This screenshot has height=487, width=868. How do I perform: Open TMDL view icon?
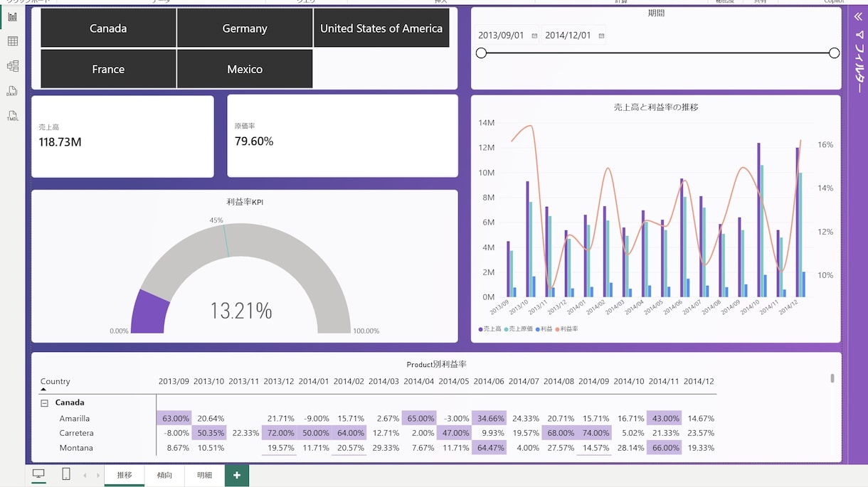tap(12, 116)
